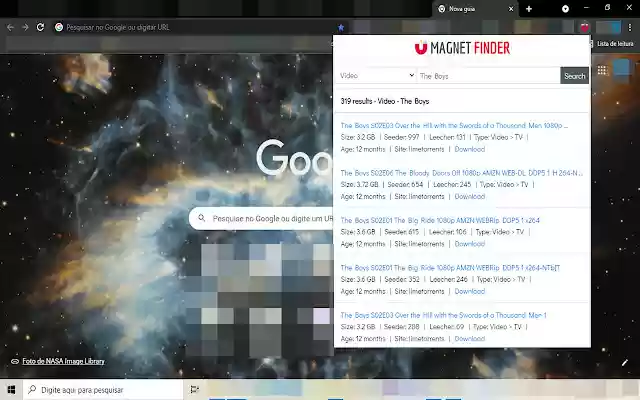
Task: Open The Boys S02E03 1080p result title
Action: pyautogui.click(x=454, y=125)
